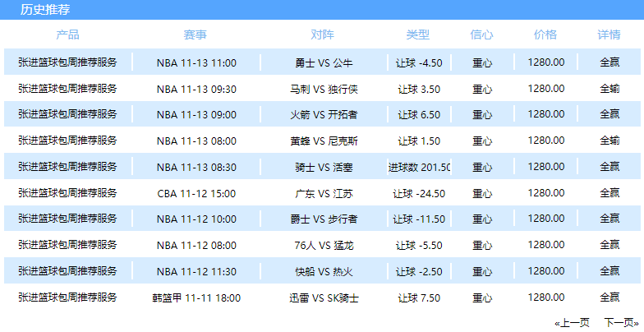Click the 赛事 column header
Screen dimensions: 644x332
click(195, 35)
